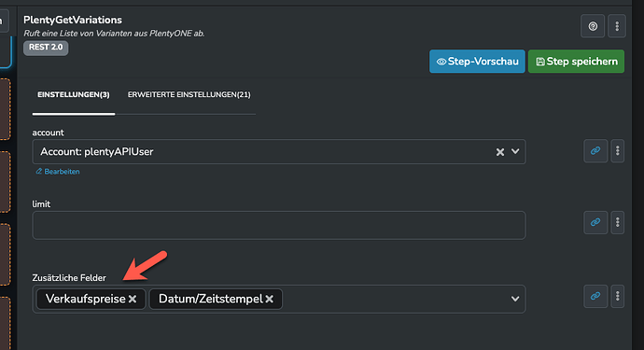Expand the account dropdown chevron

(x=515, y=151)
